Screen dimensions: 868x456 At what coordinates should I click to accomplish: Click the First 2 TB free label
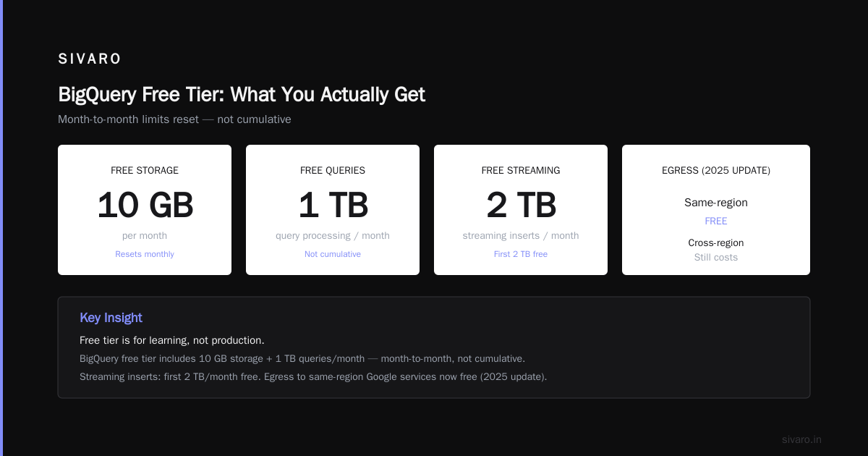click(x=521, y=254)
